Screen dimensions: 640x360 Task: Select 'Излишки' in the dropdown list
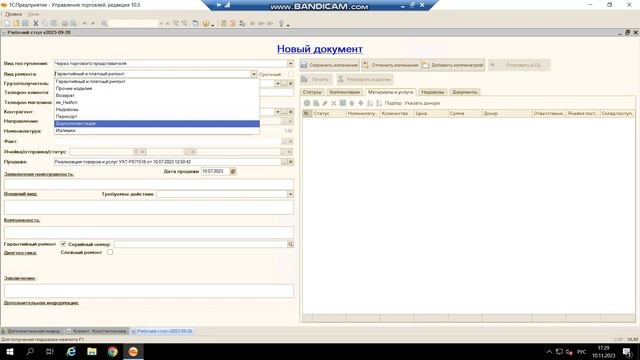point(157,131)
